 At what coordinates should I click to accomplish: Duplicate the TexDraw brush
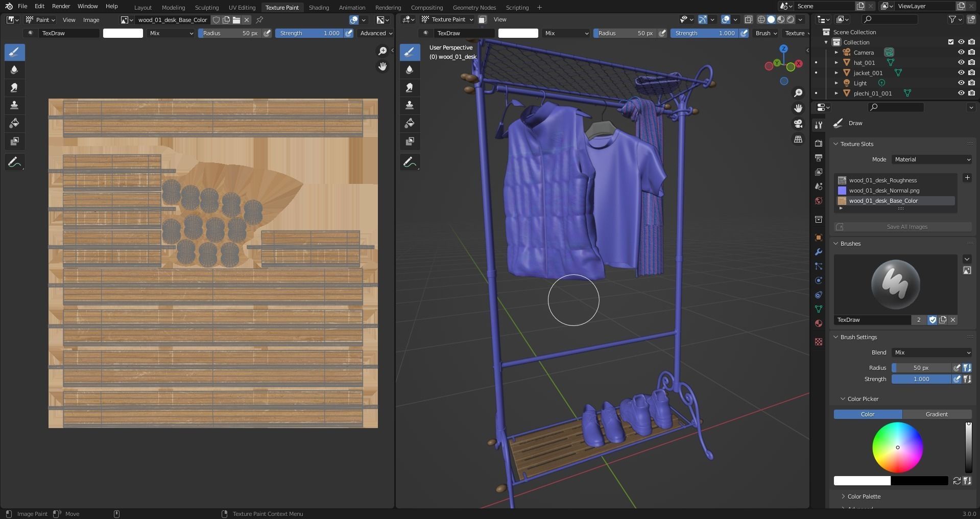pyautogui.click(x=943, y=320)
